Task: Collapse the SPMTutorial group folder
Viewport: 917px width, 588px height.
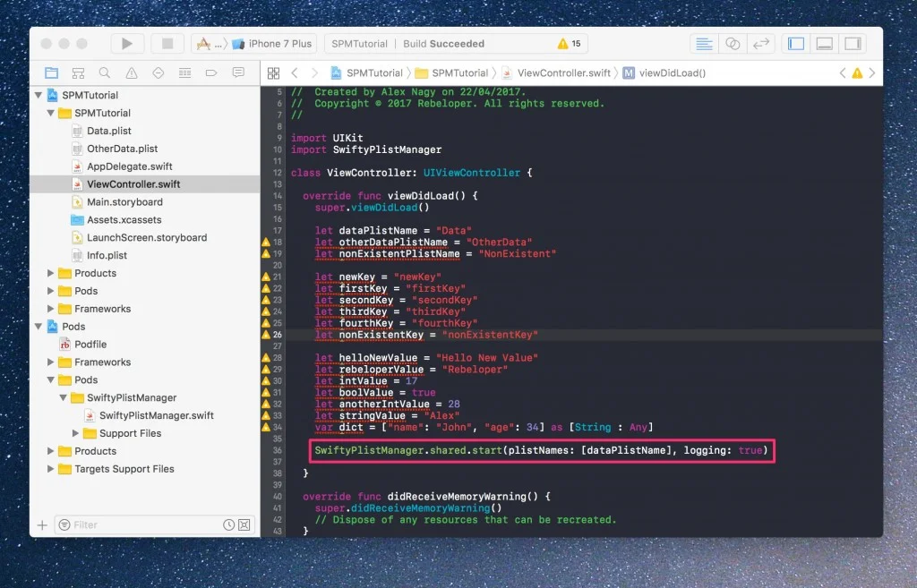Action: point(51,113)
